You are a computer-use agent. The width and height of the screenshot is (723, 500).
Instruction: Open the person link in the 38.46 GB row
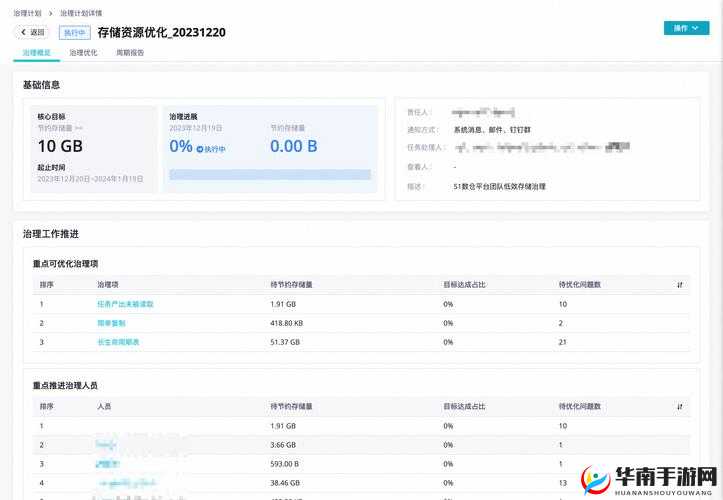[127, 483]
